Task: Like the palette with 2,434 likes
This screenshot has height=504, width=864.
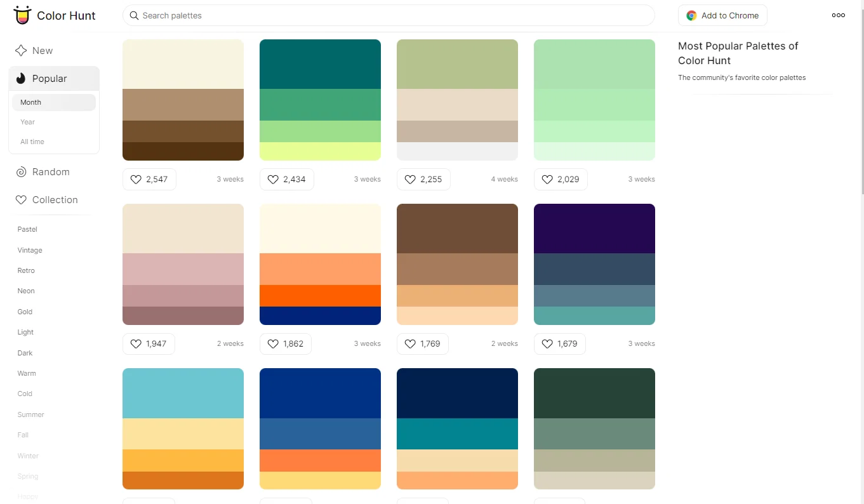Action: pyautogui.click(x=286, y=180)
